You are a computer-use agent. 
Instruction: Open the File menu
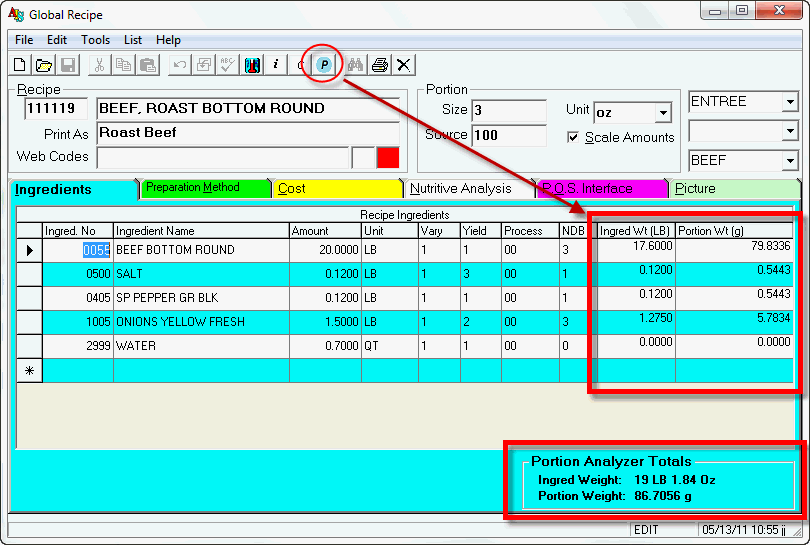pos(24,40)
